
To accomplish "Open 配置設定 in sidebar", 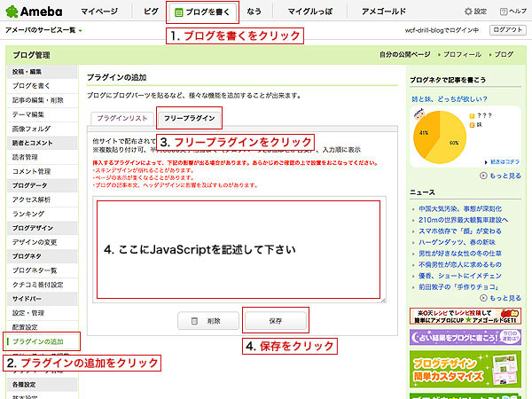I will (25, 327).
